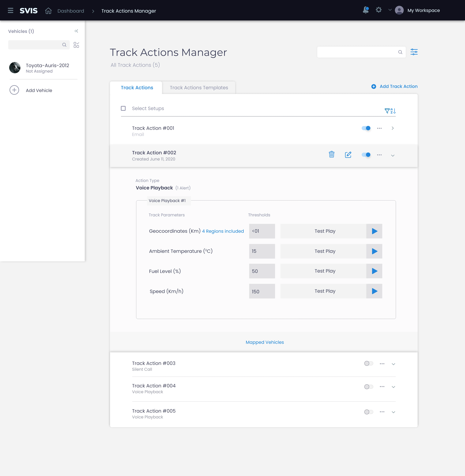Click the Toyota-Auris-2012 avatar thumbnail

coord(15,68)
